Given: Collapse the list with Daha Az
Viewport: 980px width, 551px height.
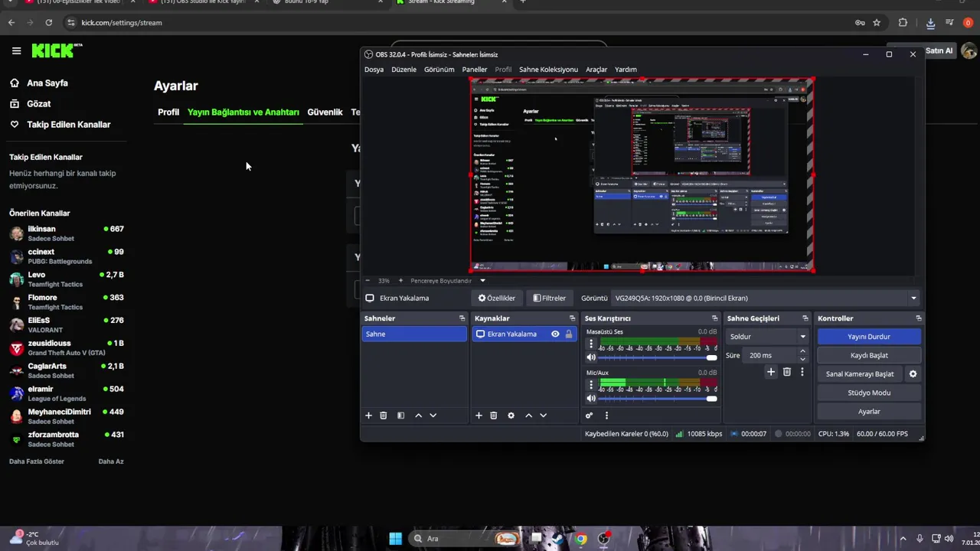Looking at the screenshot, I should pos(111,461).
